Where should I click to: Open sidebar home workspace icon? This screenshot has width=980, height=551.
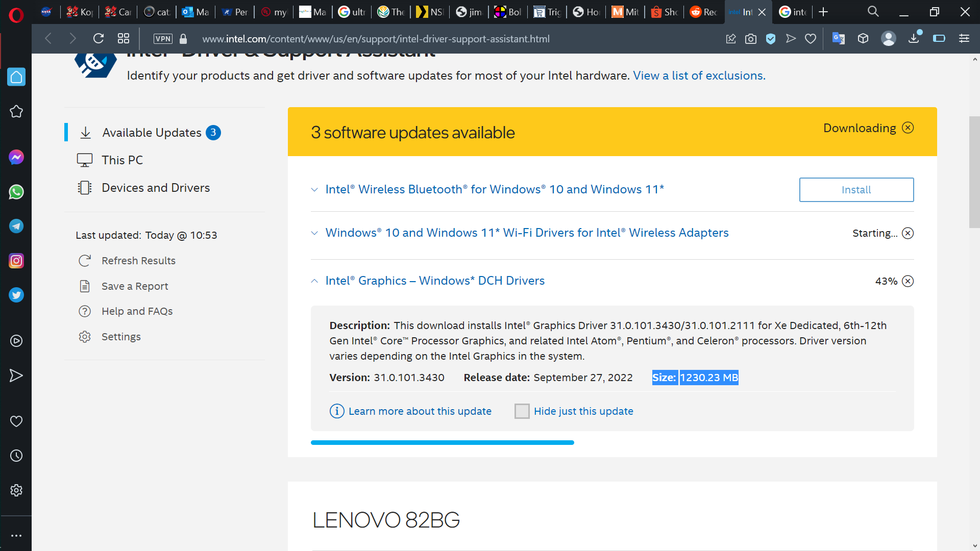pos(16,77)
